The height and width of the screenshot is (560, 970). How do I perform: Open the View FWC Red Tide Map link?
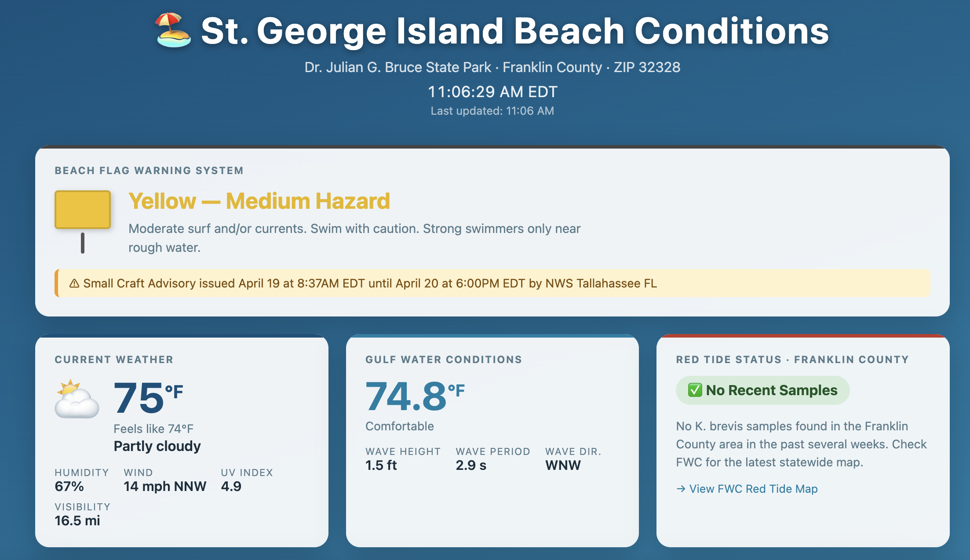753,489
